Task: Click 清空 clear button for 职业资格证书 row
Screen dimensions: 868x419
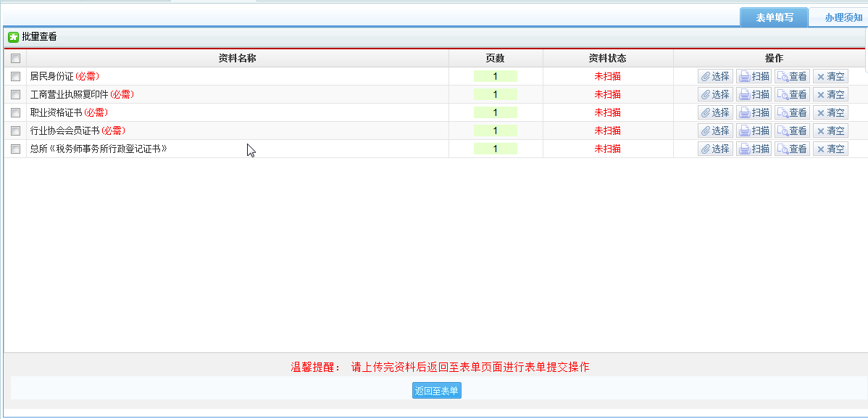Action: 830,112
